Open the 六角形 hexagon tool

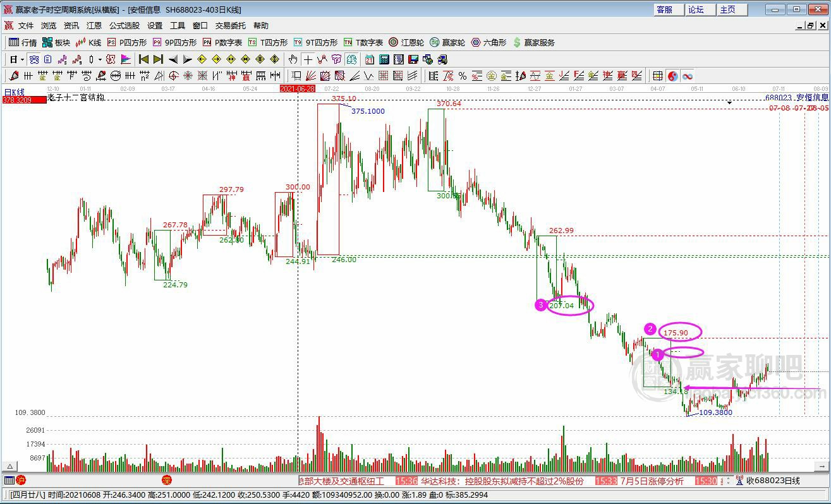488,42
